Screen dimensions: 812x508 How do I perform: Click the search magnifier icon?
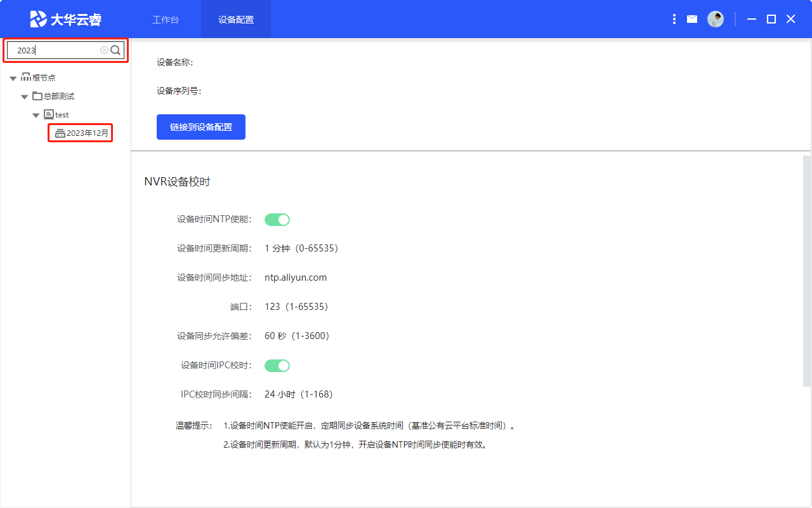pos(115,50)
